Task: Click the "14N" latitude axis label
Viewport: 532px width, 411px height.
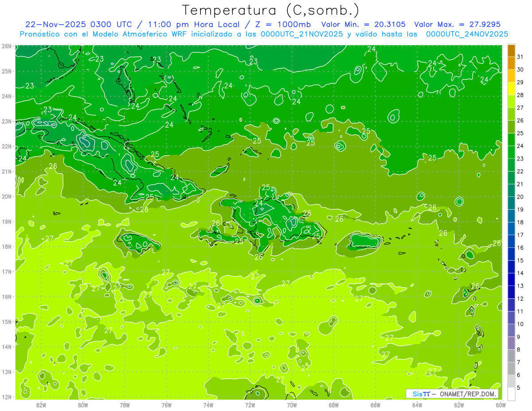Action: click(7, 347)
